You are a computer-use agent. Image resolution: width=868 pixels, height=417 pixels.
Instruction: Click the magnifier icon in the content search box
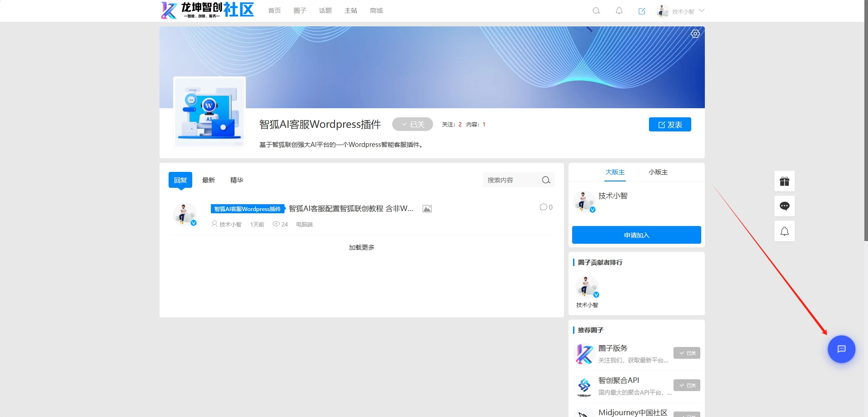[x=546, y=180]
